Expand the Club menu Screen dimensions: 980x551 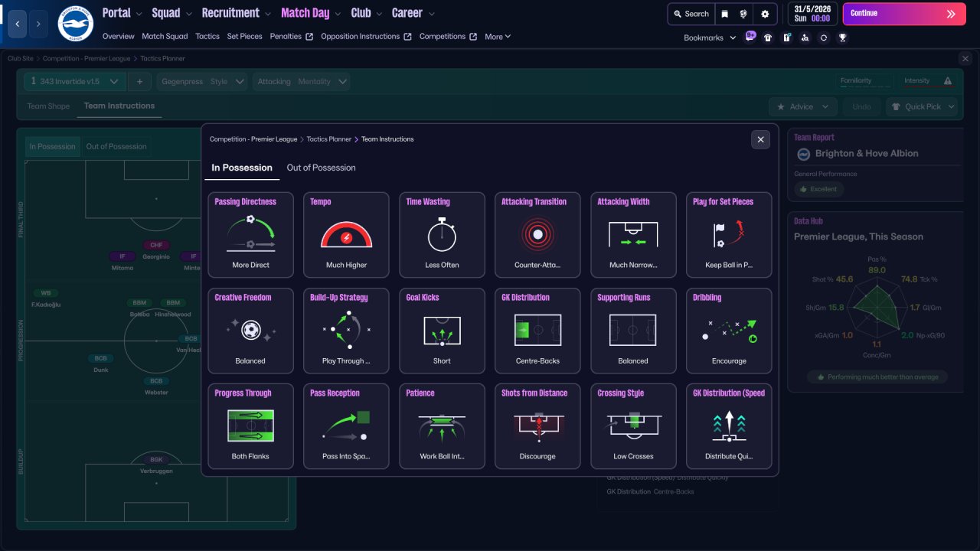(x=367, y=13)
